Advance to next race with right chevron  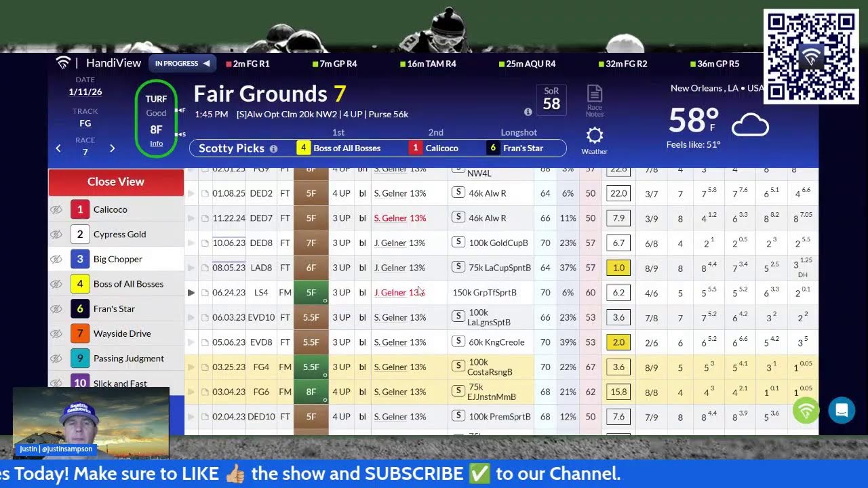point(113,148)
